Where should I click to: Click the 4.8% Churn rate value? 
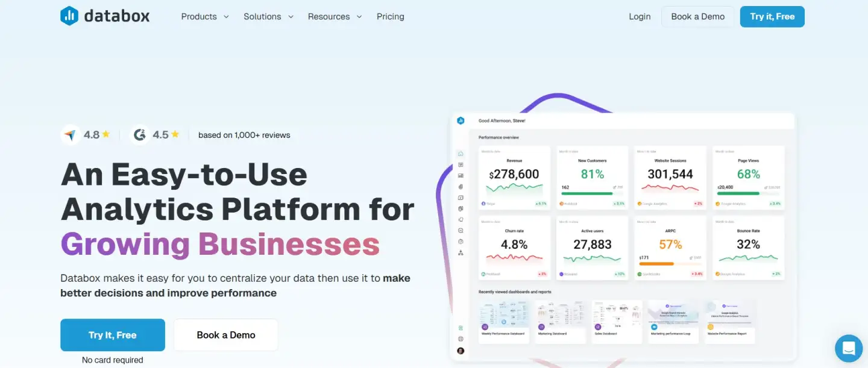514,245
